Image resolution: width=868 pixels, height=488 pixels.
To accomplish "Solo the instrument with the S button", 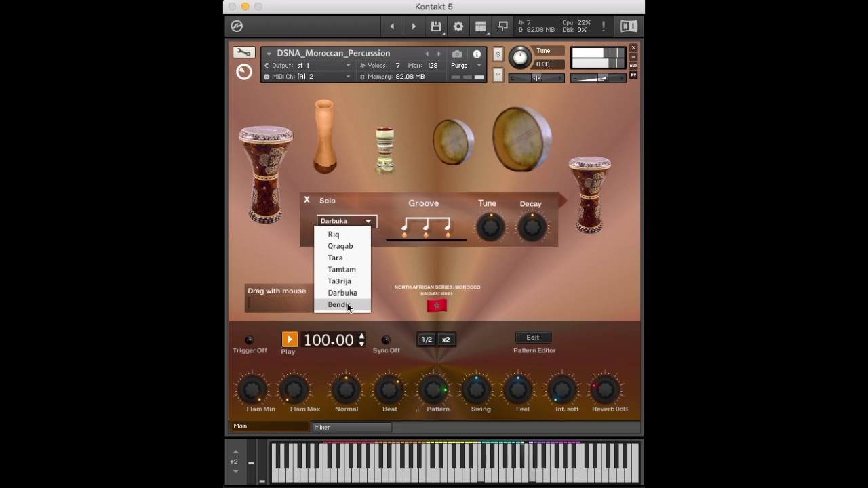I will click(498, 55).
